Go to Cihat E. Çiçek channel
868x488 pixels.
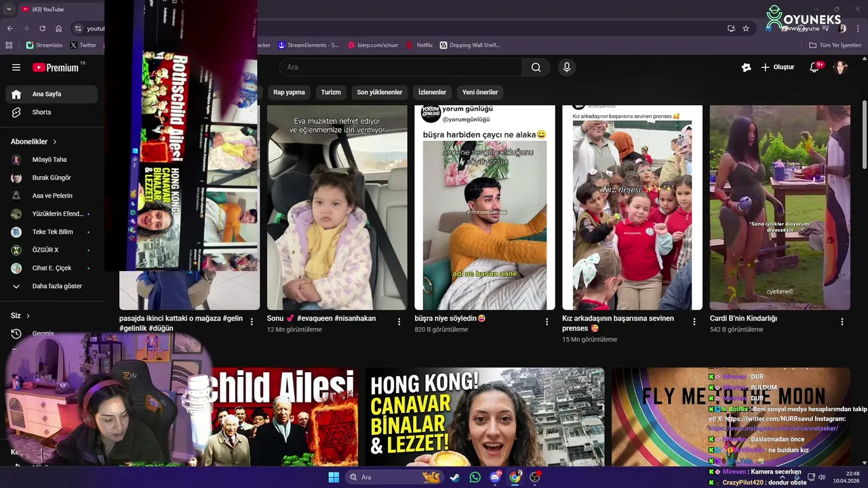(52, 268)
